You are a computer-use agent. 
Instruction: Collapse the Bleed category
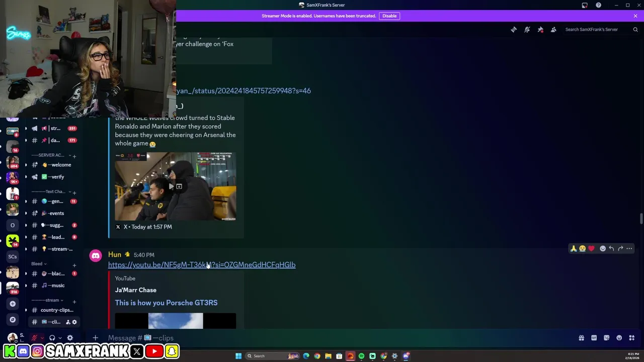39,264
